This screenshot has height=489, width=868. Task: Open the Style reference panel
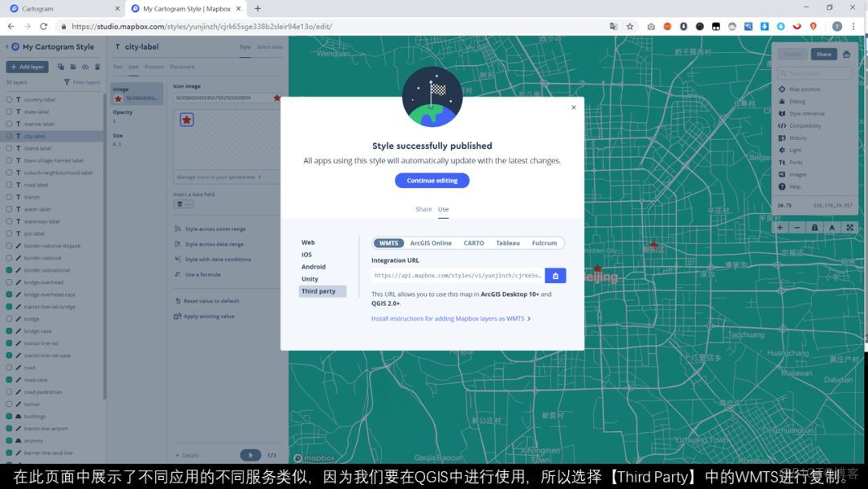point(806,113)
